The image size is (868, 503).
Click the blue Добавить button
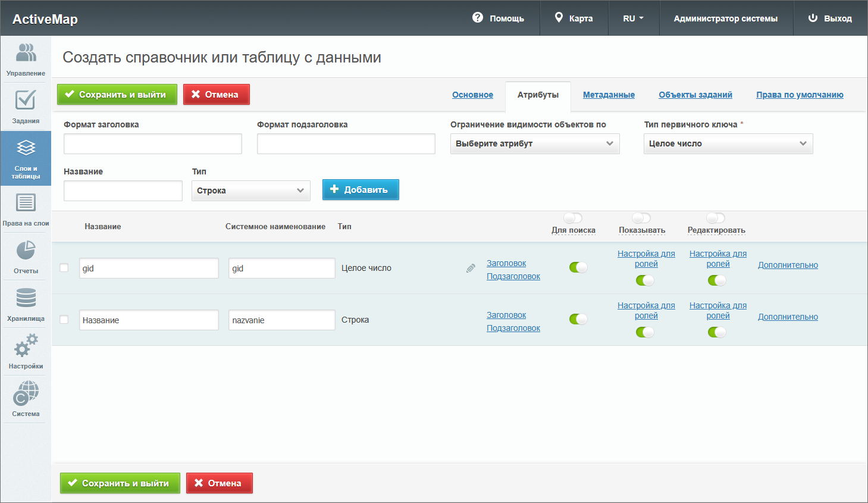(361, 190)
